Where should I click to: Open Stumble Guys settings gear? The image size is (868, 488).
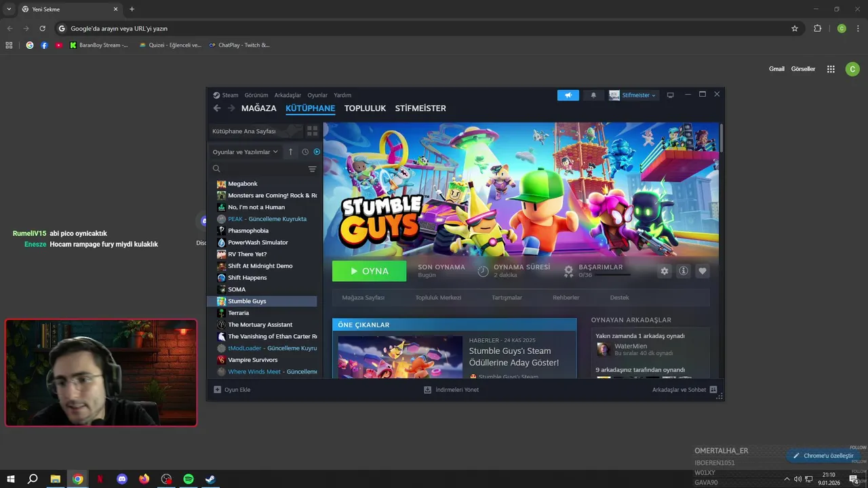(x=665, y=271)
